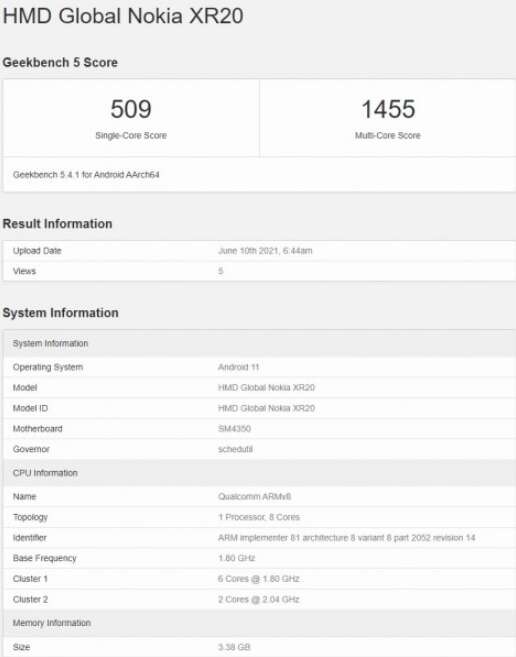Click the large 'System Information' heading

tap(60, 313)
